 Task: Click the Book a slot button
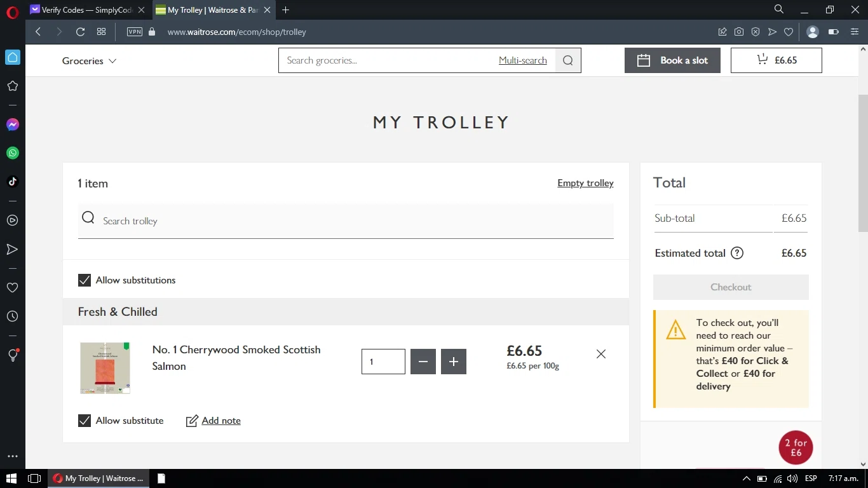pos(672,60)
